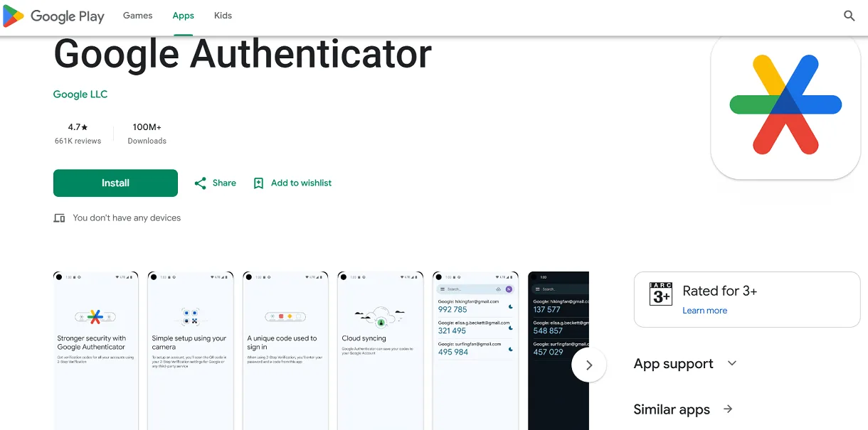
Task: Click 'You don't have any devices' text
Action: pyautogui.click(x=127, y=218)
